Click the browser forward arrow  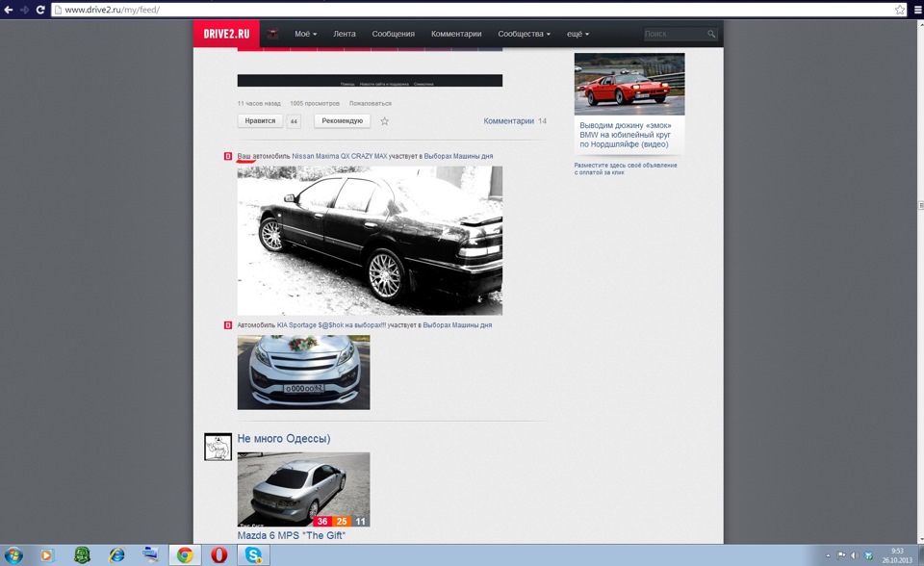click(24, 10)
